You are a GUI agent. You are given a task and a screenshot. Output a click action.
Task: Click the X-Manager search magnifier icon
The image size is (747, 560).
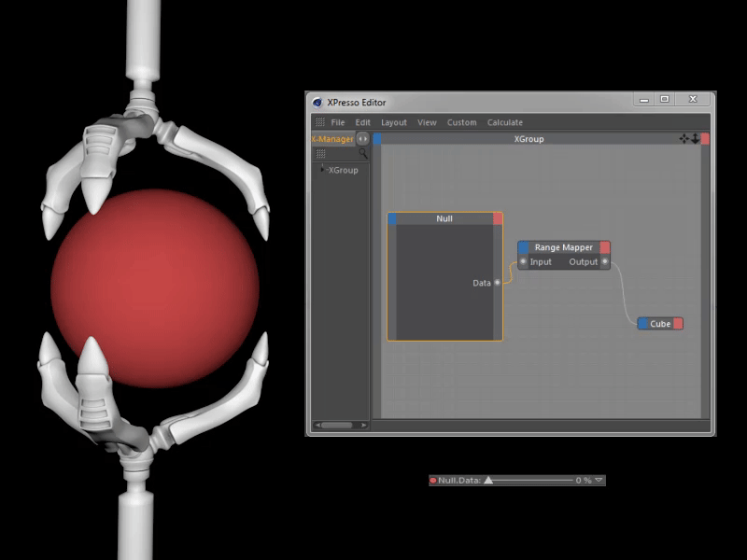[x=363, y=153]
